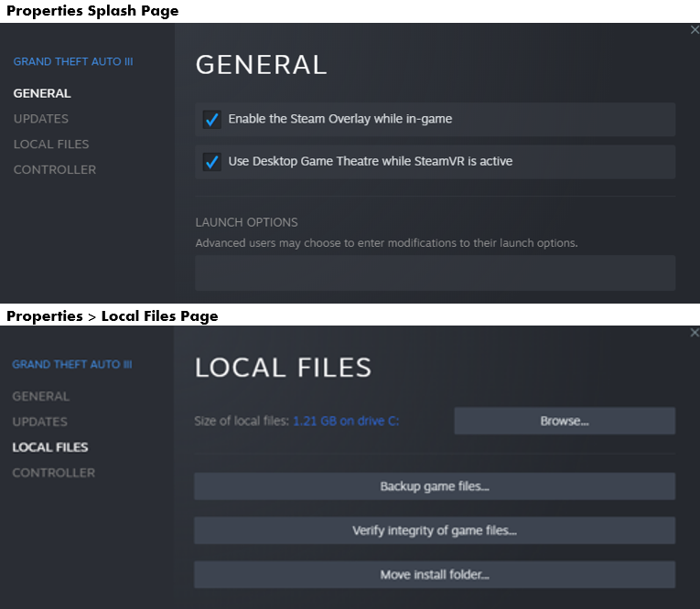Open Local Files tab in the General page sidebar
Screen dimensions: 700x609
[51, 144]
